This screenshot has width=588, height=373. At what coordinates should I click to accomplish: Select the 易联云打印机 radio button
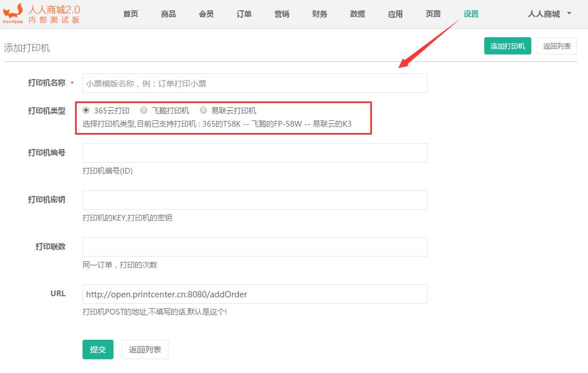tap(203, 110)
